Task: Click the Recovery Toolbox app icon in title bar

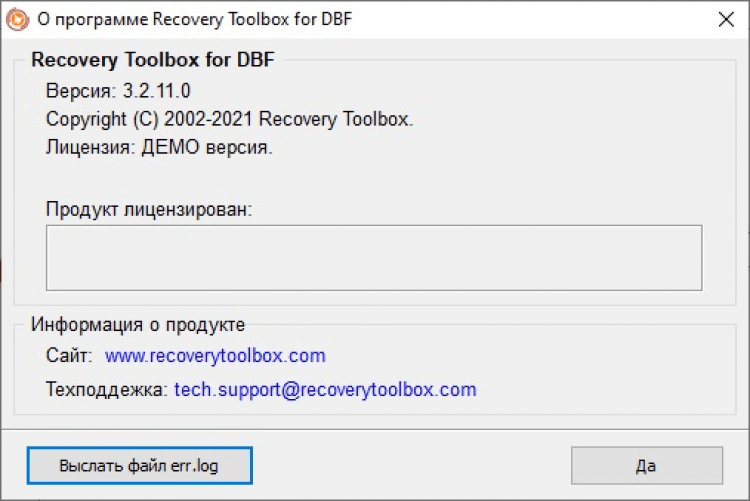Action: (x=17, y=18)
